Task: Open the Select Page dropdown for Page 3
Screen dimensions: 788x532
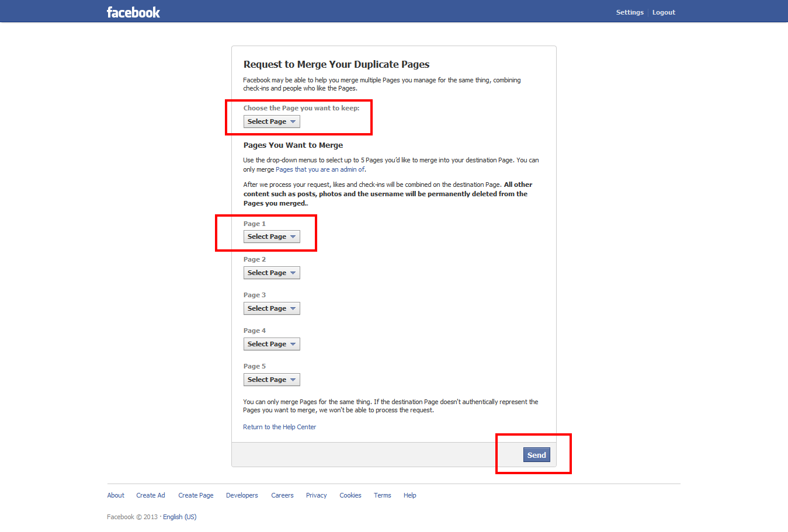Action: pyautogui.click(x=272, y=308)
